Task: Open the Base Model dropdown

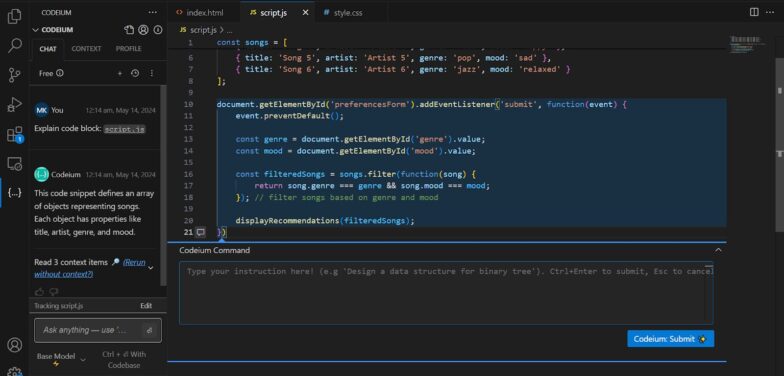Action: tap(61, 359)
